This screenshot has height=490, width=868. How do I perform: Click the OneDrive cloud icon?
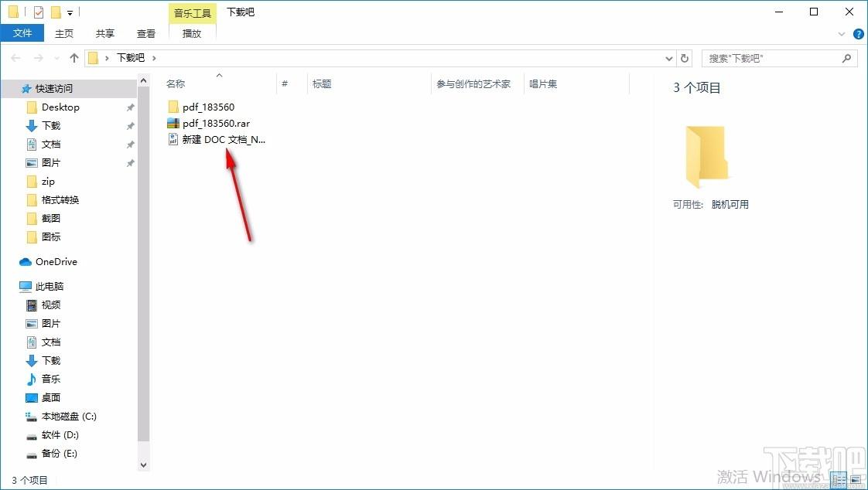[x=26, y=261]
